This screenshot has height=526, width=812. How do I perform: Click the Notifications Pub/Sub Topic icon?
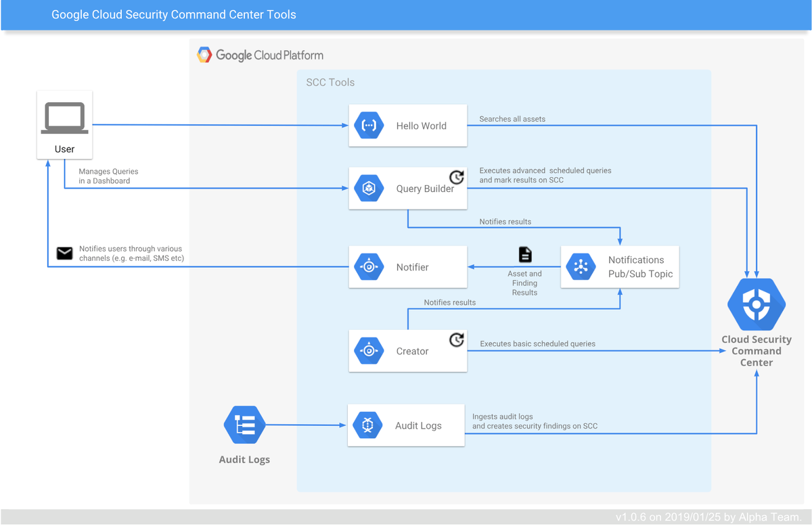coord(581,267)
